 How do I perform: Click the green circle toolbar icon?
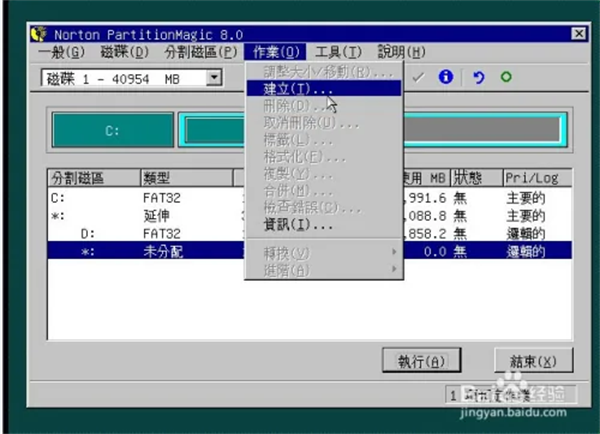tap(506, 77)
